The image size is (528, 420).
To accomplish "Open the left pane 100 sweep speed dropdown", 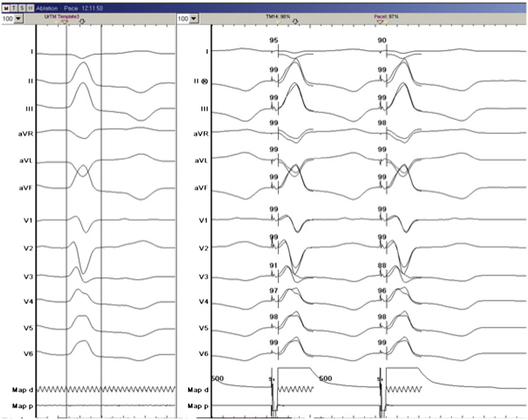I will [x=18, y=19].
